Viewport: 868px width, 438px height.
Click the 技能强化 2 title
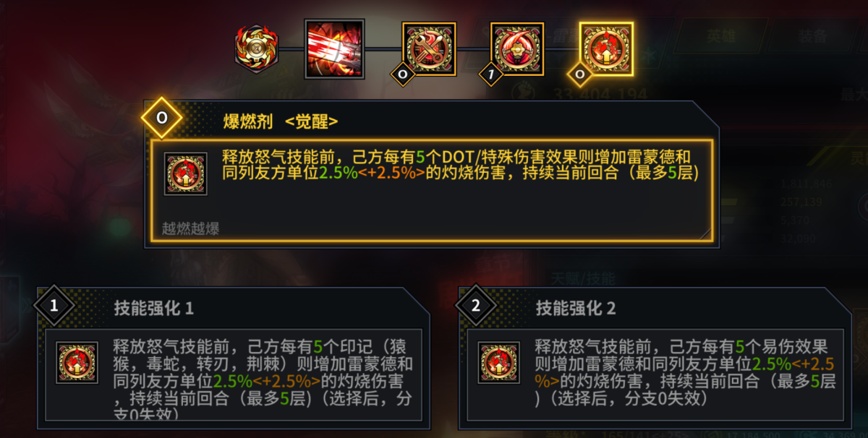coord(576,309)
